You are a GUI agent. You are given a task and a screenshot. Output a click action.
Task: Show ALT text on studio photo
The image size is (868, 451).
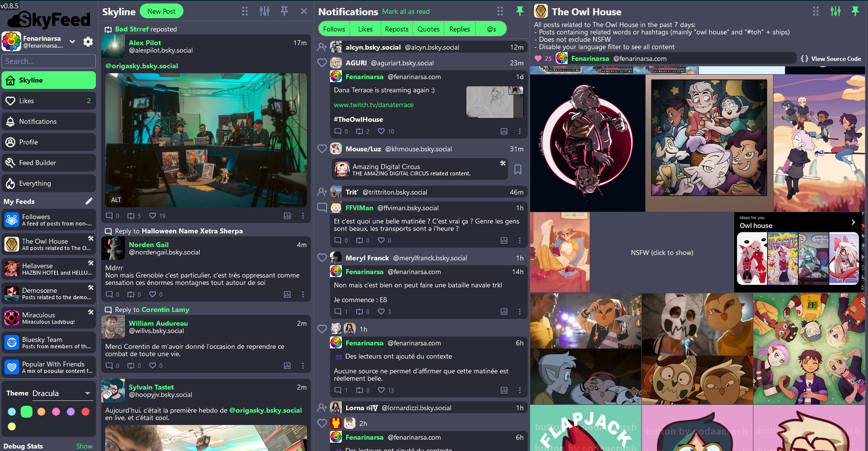116,200
